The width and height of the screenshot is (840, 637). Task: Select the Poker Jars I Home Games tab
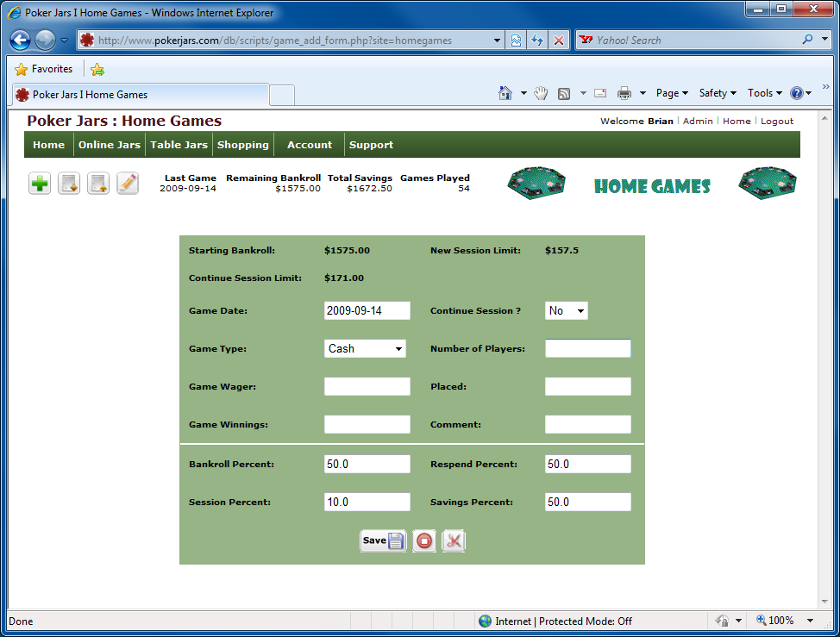[x=141, y=95]
